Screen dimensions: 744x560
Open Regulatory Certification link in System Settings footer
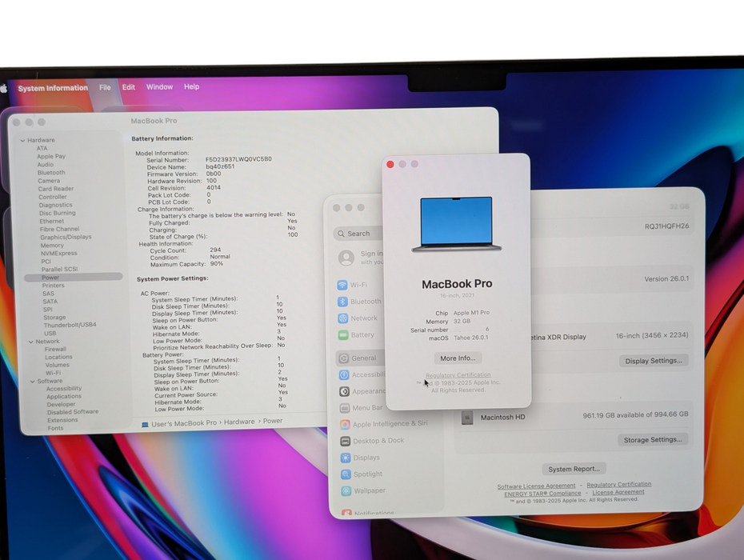coord(618,484)
